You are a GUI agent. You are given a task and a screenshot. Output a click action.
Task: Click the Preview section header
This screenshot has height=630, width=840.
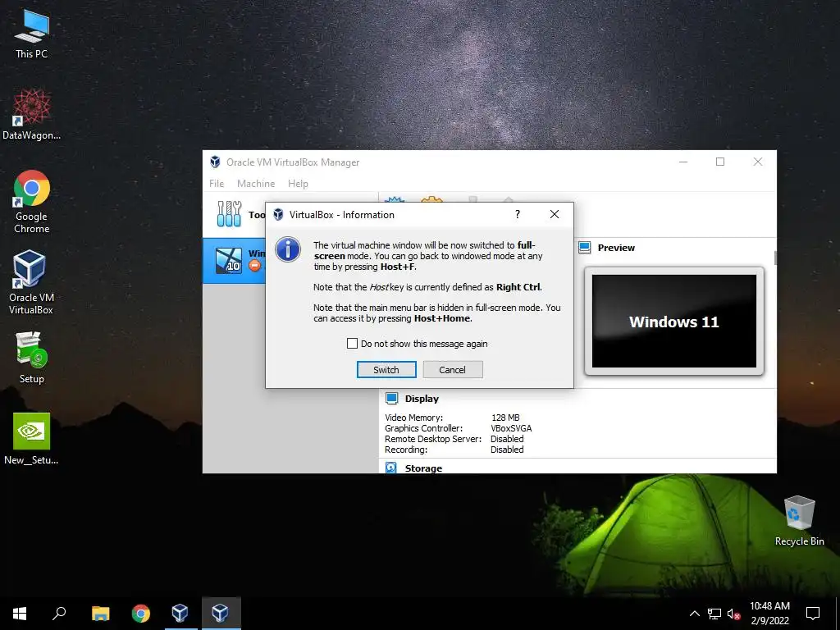[616, 248]
